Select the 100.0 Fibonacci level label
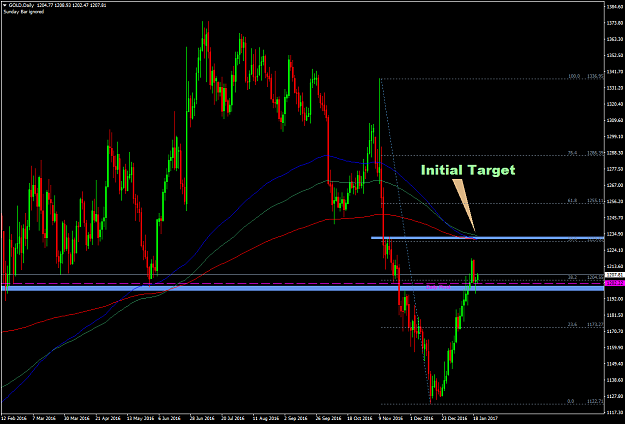 [x=574, y=76]
